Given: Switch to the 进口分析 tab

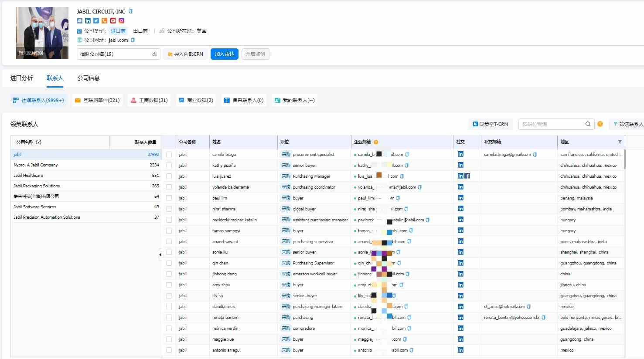Looking at the screenshot, I should 21,78.
